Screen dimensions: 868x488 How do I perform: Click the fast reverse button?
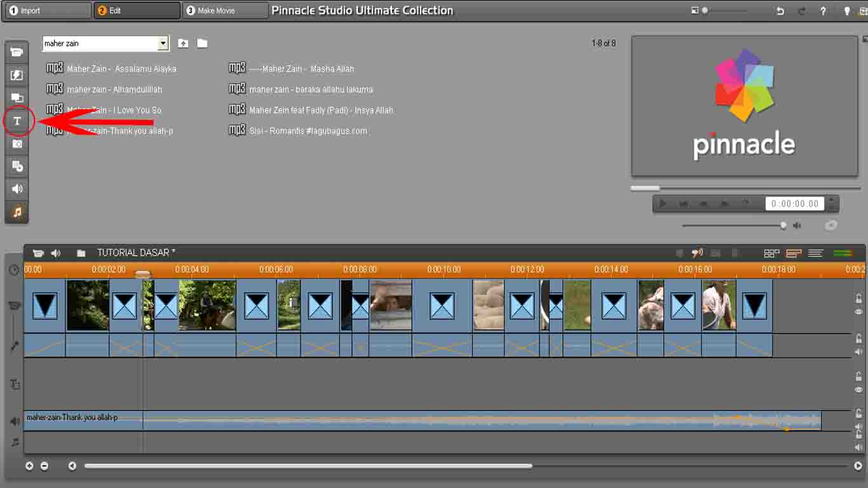[x=704, y=204]
